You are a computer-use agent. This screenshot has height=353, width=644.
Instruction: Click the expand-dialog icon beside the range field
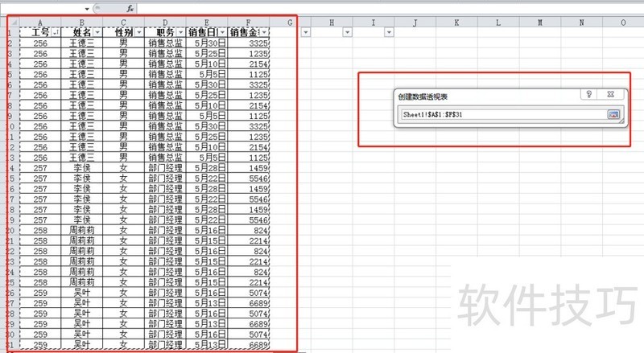pyautogui.click(x=613, y=114)
